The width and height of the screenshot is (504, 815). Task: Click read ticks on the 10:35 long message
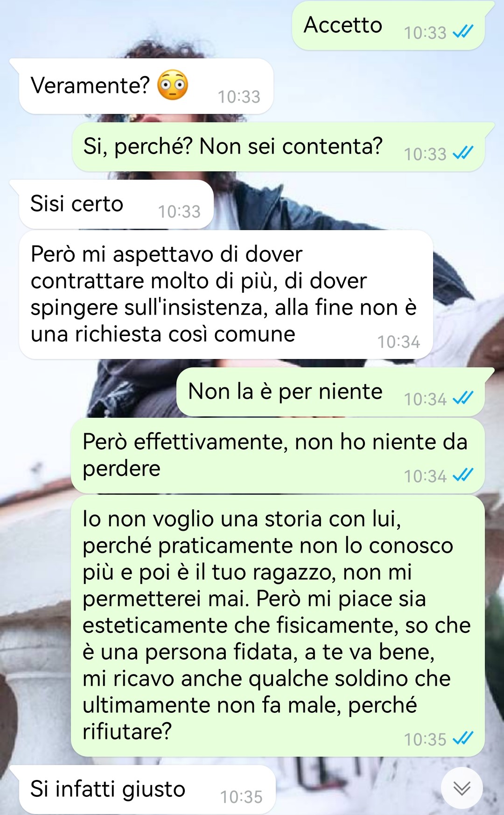tap(463, 738)
